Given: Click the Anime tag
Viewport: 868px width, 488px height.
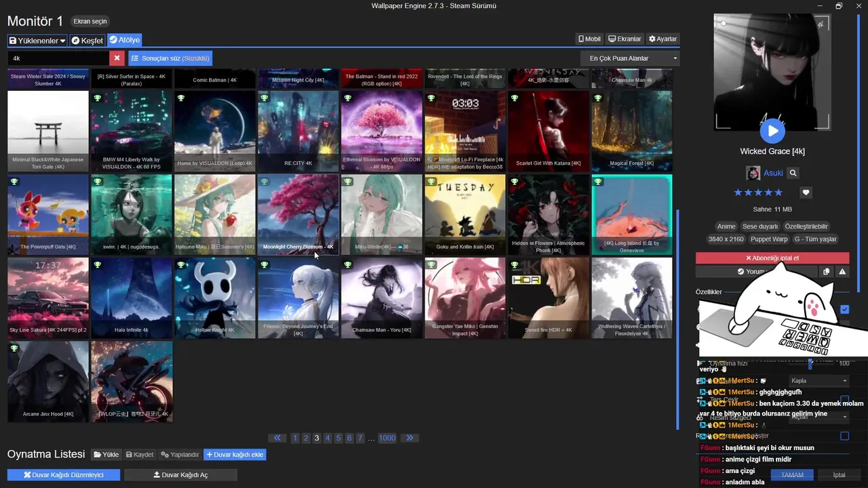Looking at the screenshot, I should 726,226.
